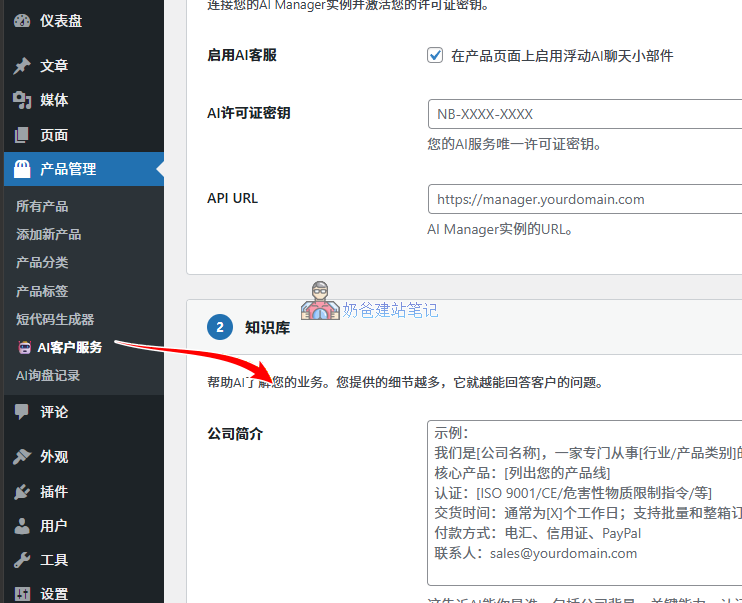
Task: Click the user icon beside 用户
Action: click(x=22, y=526)
